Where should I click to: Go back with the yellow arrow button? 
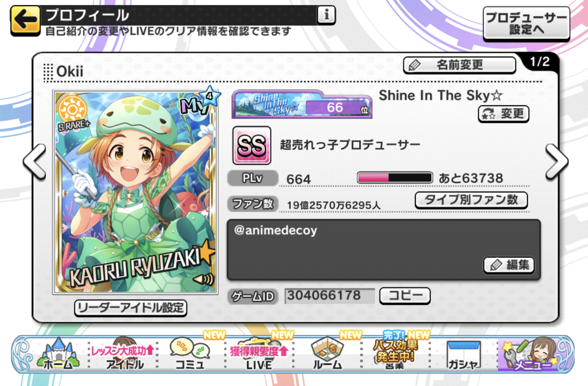tap(25, 21)
